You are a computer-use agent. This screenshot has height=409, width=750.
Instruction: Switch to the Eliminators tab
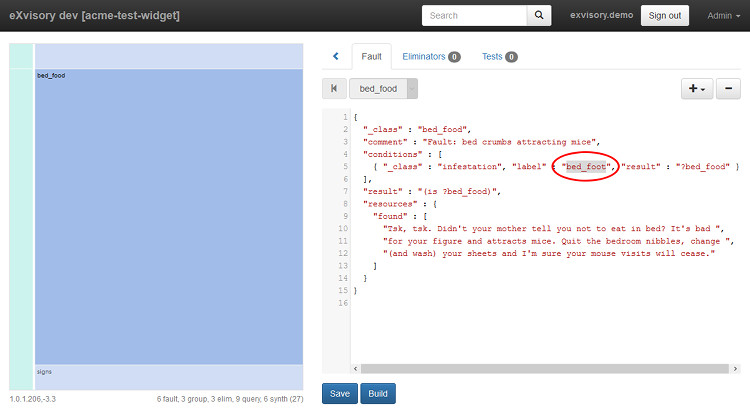pos(430,57)
